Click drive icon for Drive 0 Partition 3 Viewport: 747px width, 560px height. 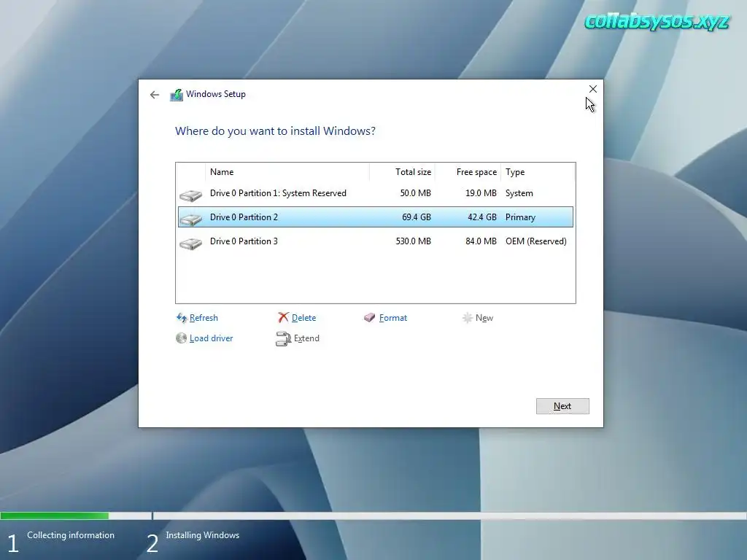coord(190,243)
